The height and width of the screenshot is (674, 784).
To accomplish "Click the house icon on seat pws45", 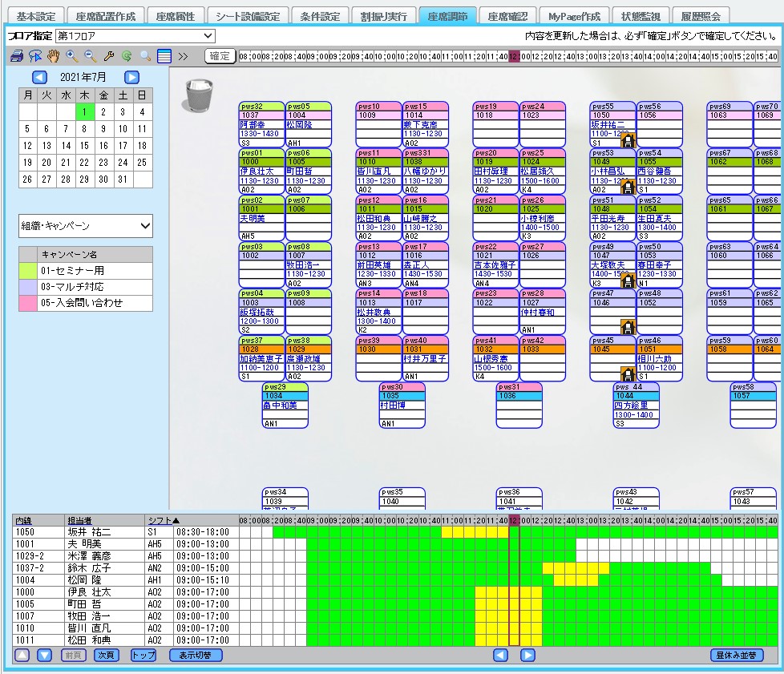I will (x=628, y=373).
